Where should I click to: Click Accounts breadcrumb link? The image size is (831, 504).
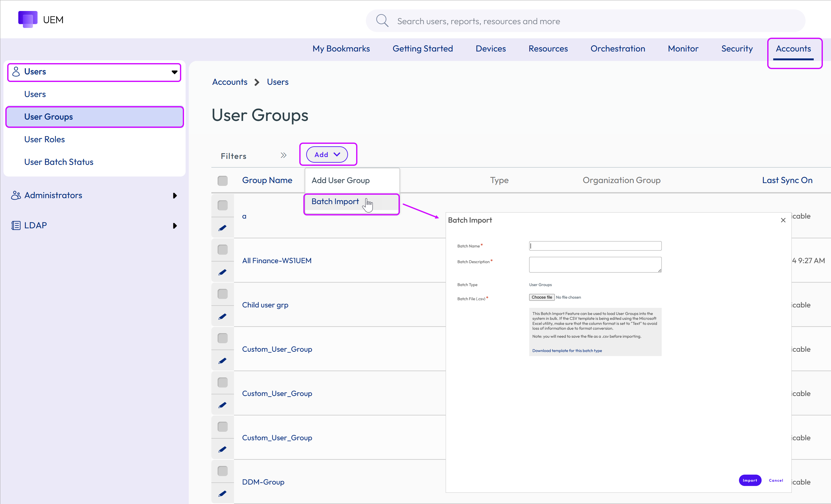point(230,82)
